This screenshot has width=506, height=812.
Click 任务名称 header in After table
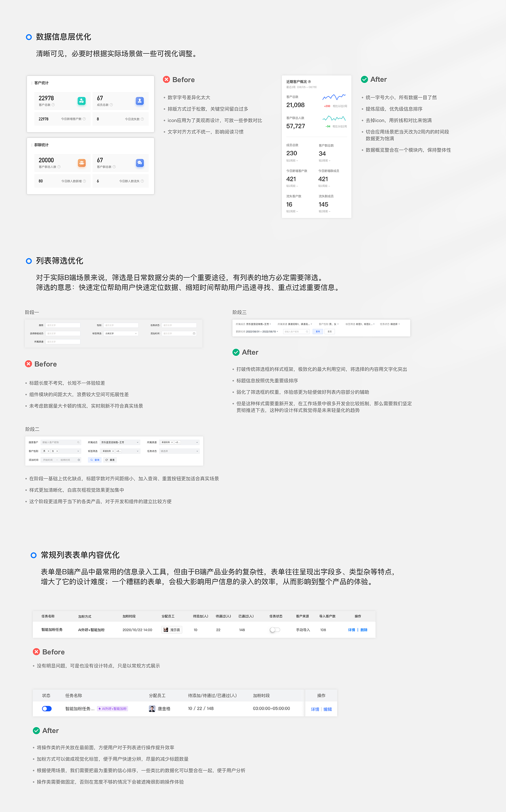[74, 695]
